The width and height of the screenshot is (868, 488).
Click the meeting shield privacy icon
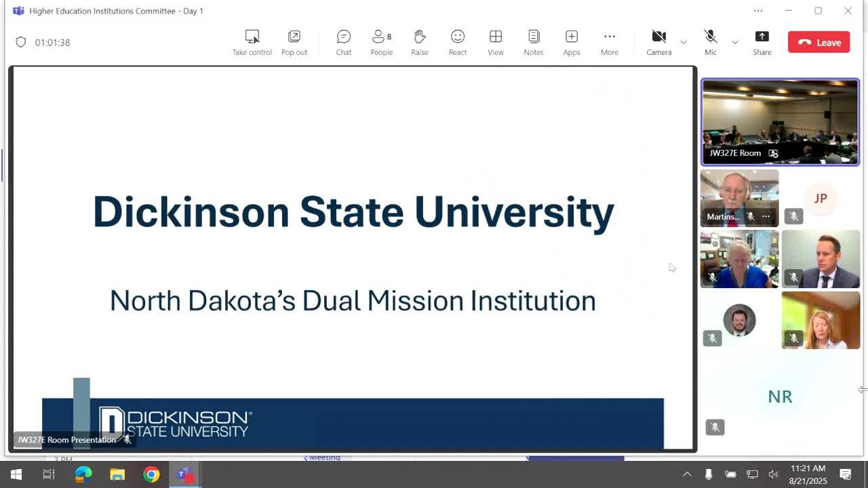[21, 42]
